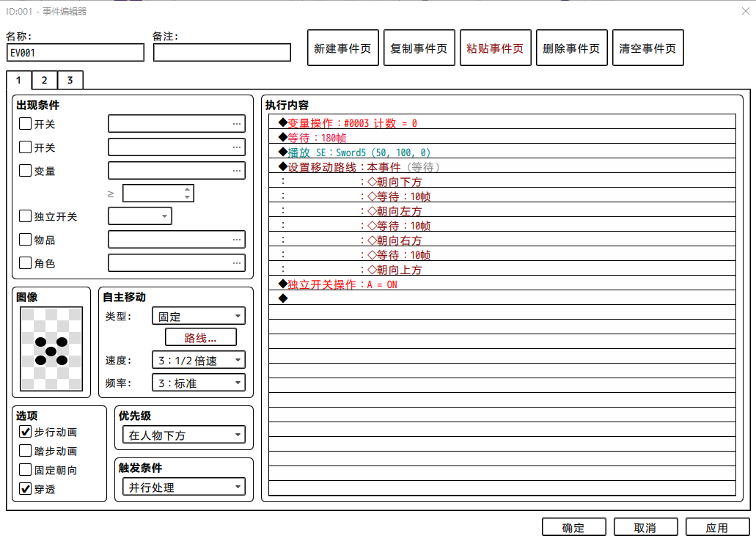Click the 应用 button
Image resolution: width=756 pixels, height=541 pixels.
point(717,528)
